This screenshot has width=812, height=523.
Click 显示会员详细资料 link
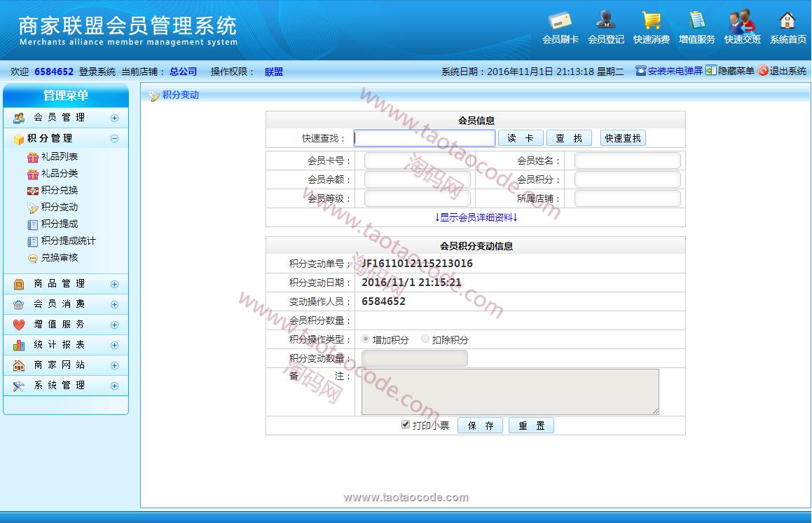pyautogui.click(x=476, y=217)
